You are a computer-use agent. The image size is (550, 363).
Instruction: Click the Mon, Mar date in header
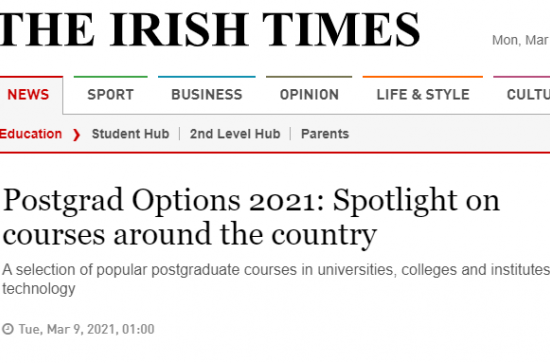click(521, 40)
